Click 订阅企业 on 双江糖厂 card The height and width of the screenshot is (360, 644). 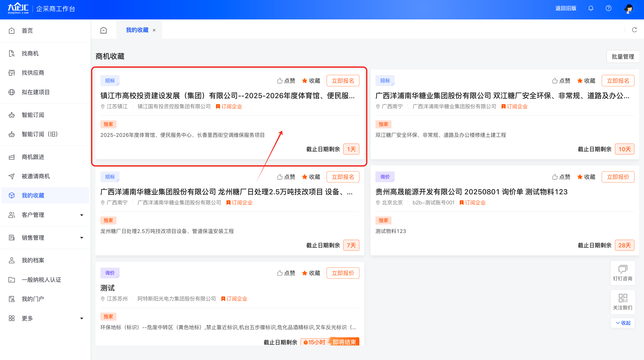point(515,106)
